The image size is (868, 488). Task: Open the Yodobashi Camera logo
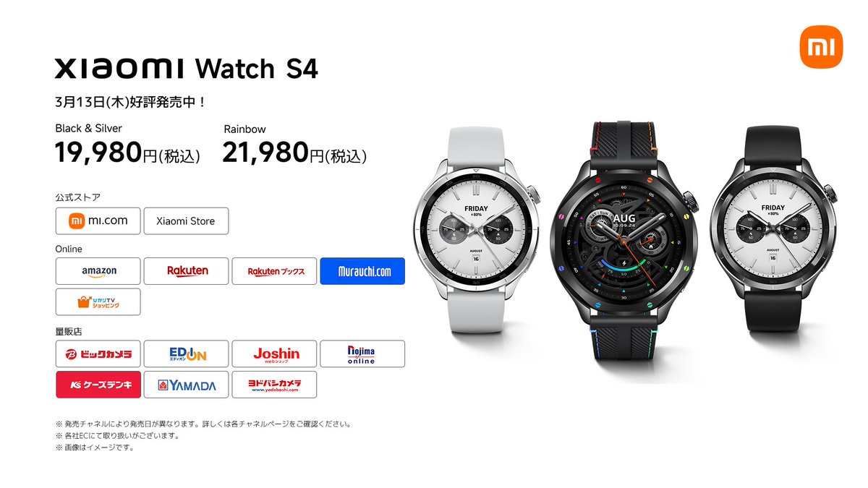coord(275,385)
